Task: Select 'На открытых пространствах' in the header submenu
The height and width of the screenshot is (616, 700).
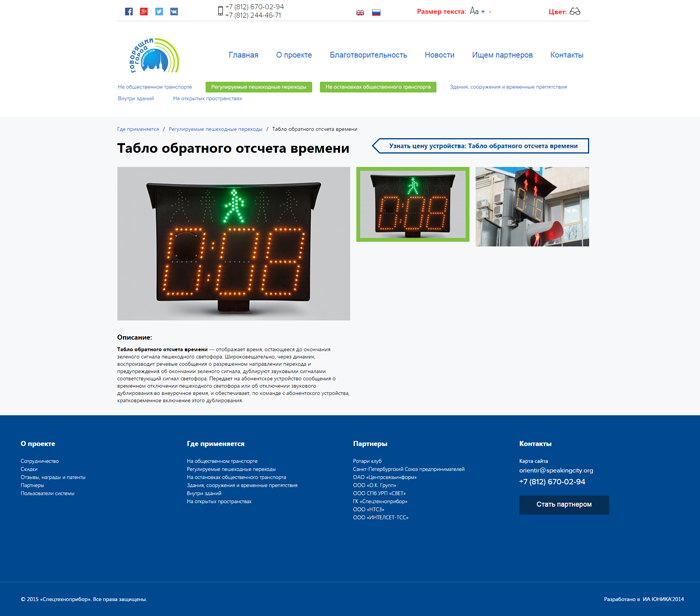Action: coord(208,98)
